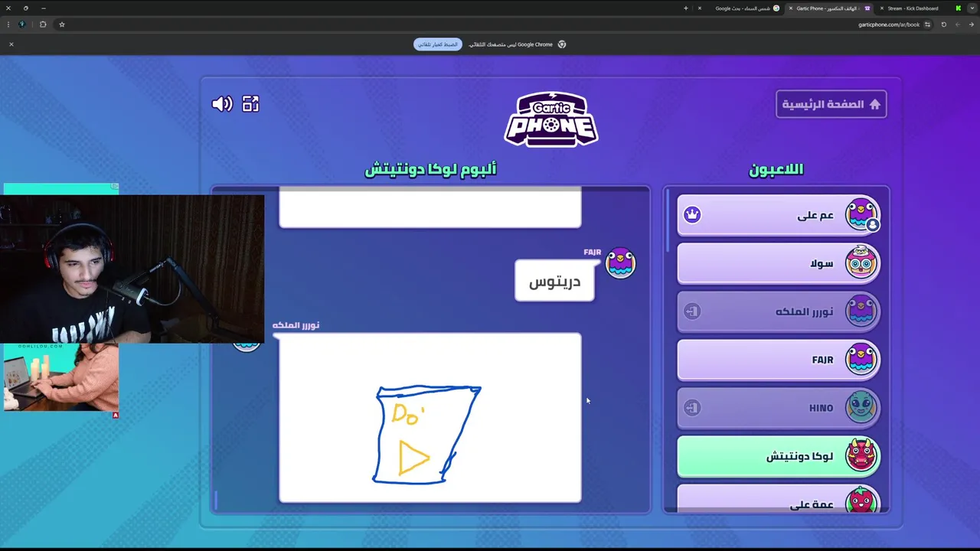This screenshot has height=551, width=980.
Task: Click the Chrome icon in the infobar
Action: click(x=562, y=44)
